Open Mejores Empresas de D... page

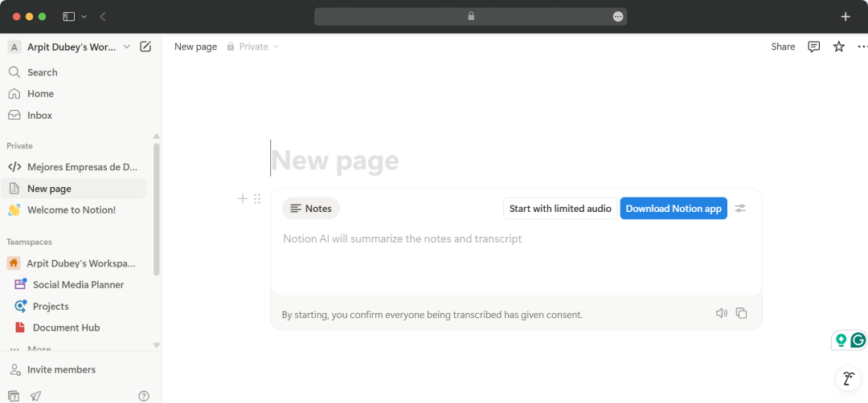click(x=73, y=167)
